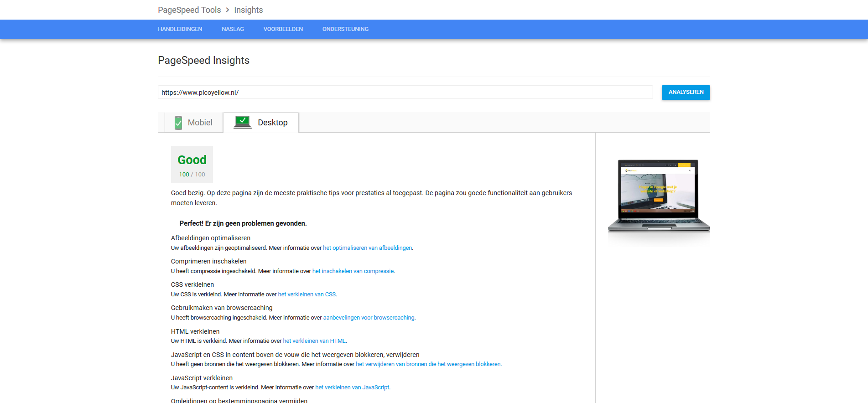This screenshot has width=868, height=403.
Task: Follow link het inschakelen van compressie
Action: 353,271
